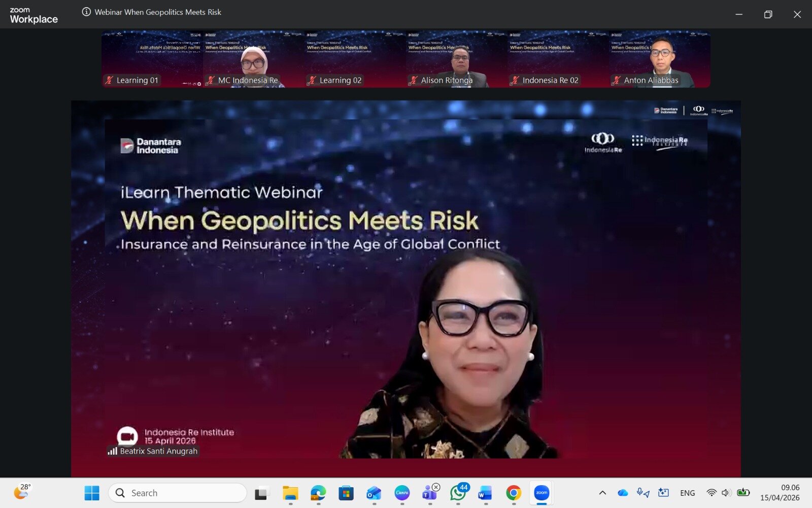Click the tray icon left of ENG
812x508 pixels.
(663, 493)
